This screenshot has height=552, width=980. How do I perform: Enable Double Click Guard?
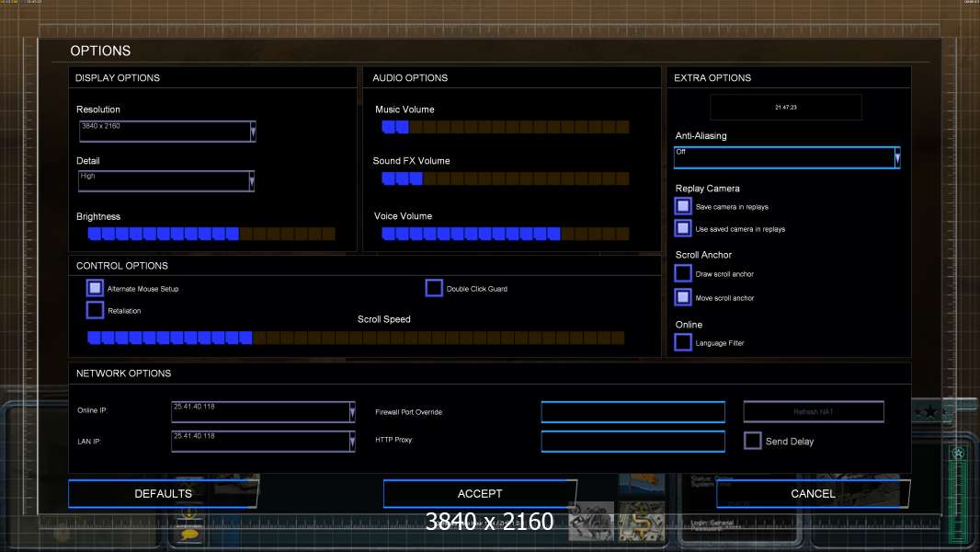[434, 288]
